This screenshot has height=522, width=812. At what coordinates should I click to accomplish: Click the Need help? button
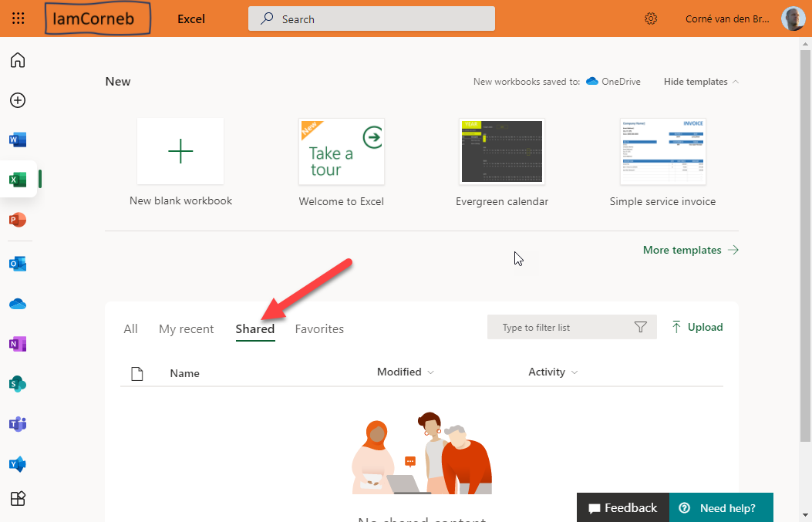coord(721,507)
